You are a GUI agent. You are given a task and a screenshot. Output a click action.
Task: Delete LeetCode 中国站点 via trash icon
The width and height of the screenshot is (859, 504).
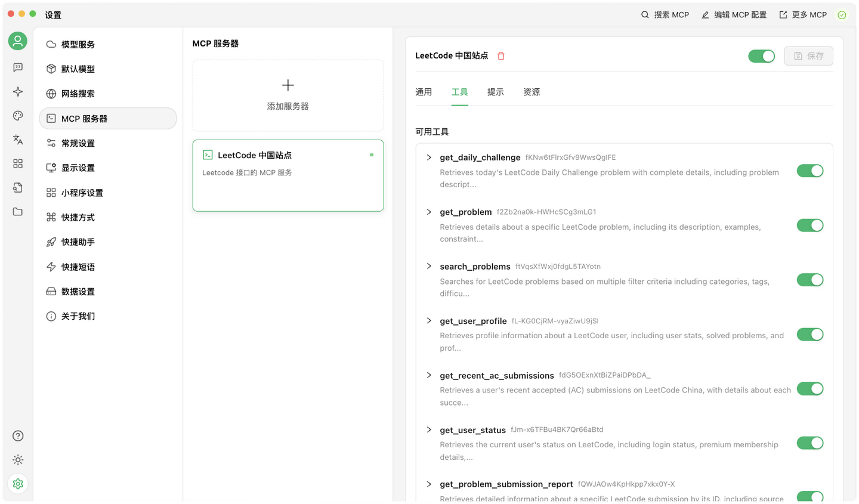point(500,55)
